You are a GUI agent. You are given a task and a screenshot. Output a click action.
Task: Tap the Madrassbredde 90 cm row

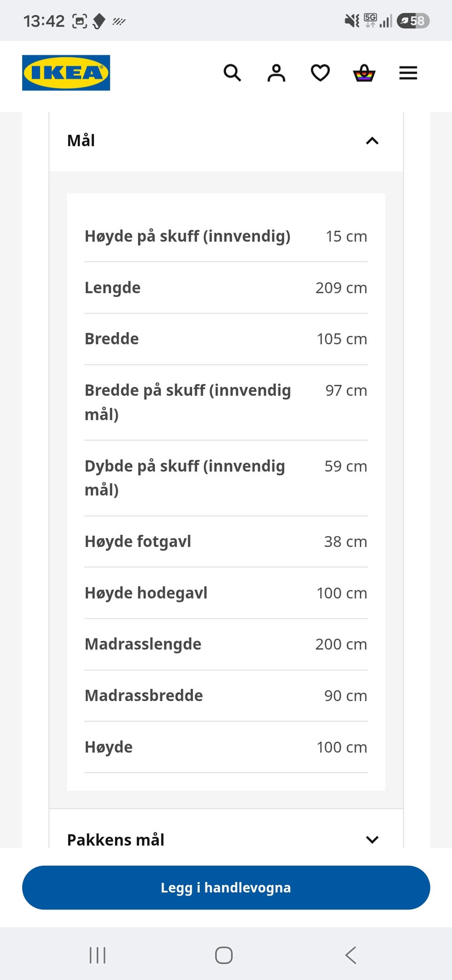226,696
